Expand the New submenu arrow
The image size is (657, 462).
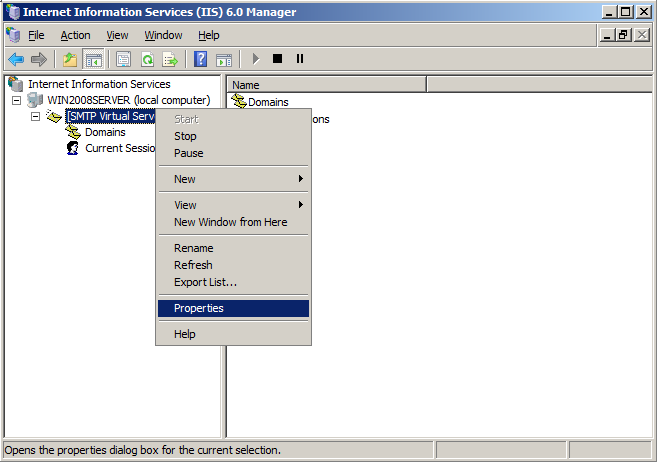click(300, 179)
